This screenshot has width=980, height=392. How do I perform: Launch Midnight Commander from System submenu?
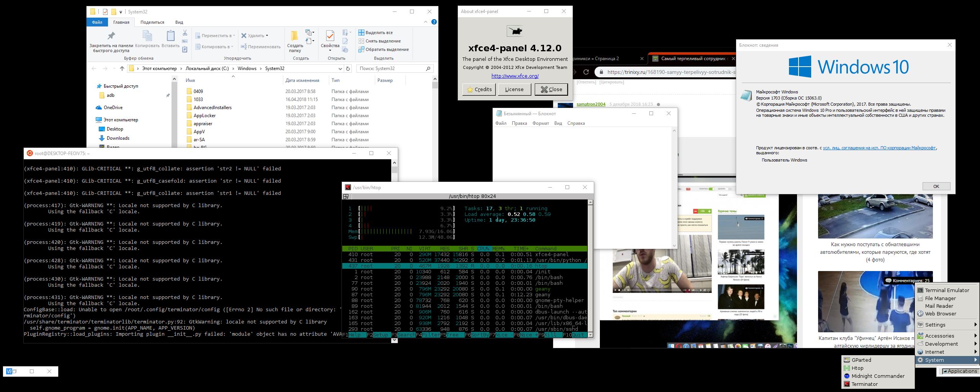coord(877,376)
